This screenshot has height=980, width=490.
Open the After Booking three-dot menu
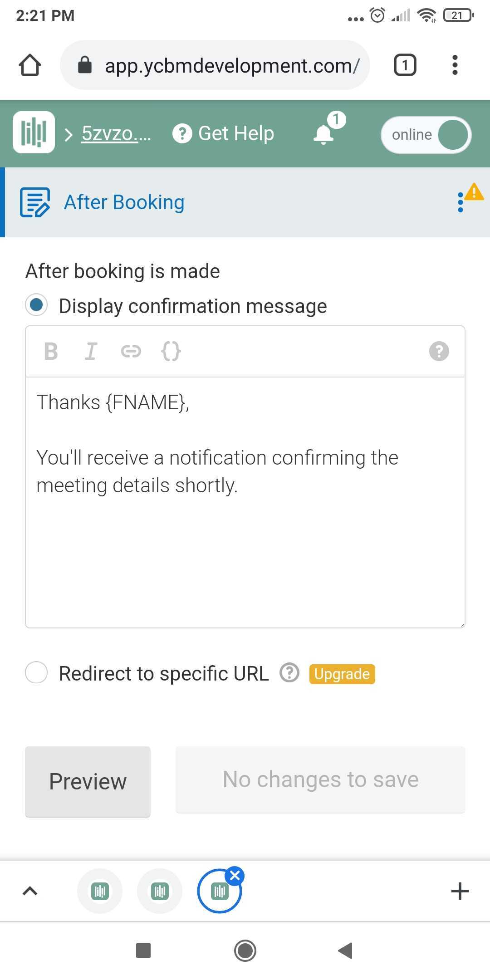[461, 202]
